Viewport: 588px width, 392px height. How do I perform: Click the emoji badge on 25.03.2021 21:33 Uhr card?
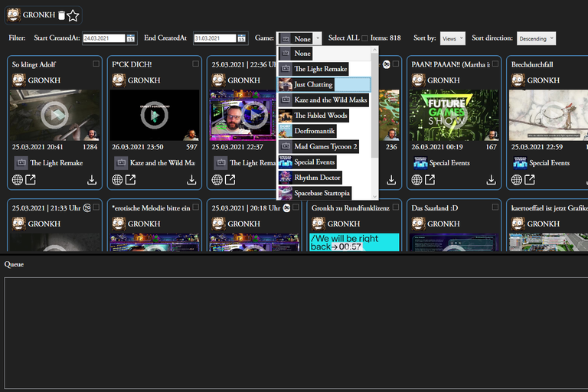[x=87, y=207]
